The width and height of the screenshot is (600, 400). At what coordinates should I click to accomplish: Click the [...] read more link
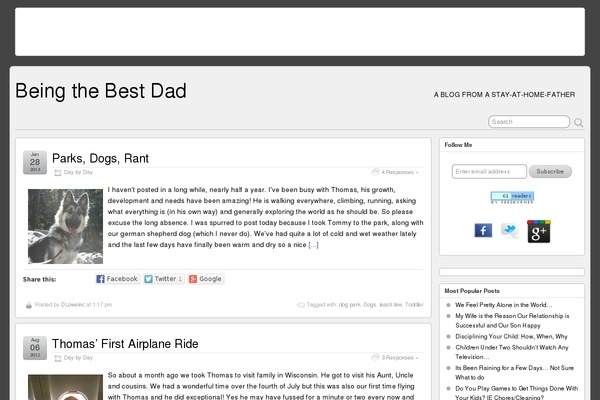point(313,245)
